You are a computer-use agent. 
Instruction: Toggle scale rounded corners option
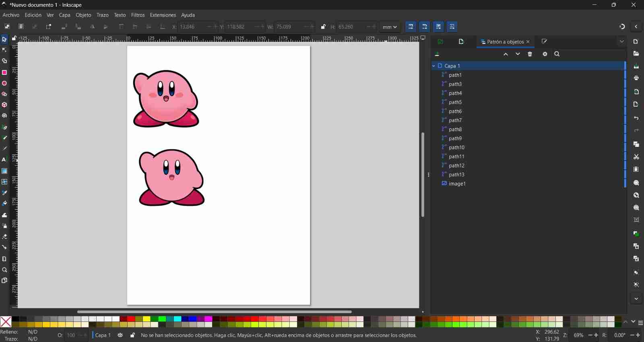tap(425, 27)
